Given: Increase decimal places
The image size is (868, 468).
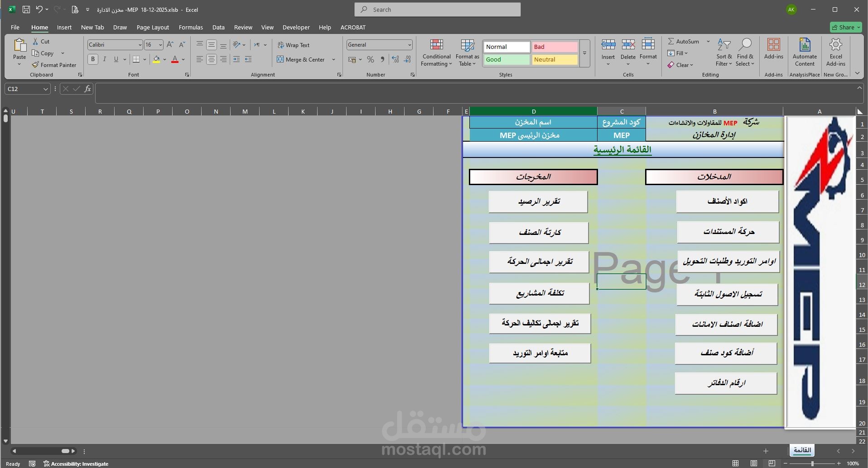Looking at the screenshot, I should 395,59.
